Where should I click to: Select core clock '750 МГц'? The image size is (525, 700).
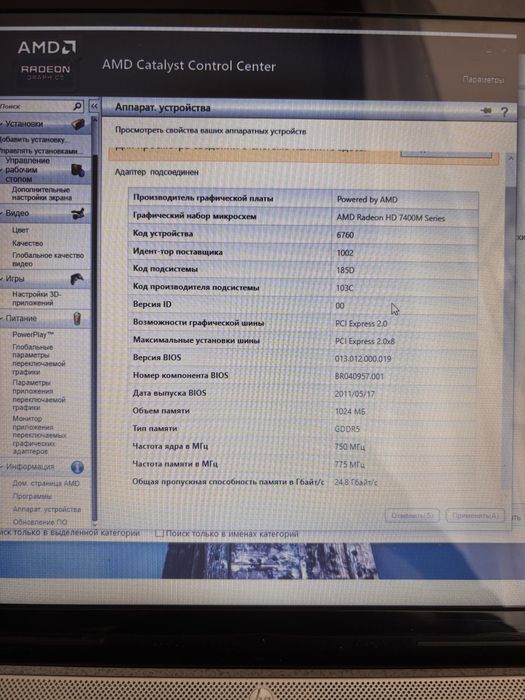[350, 446]
